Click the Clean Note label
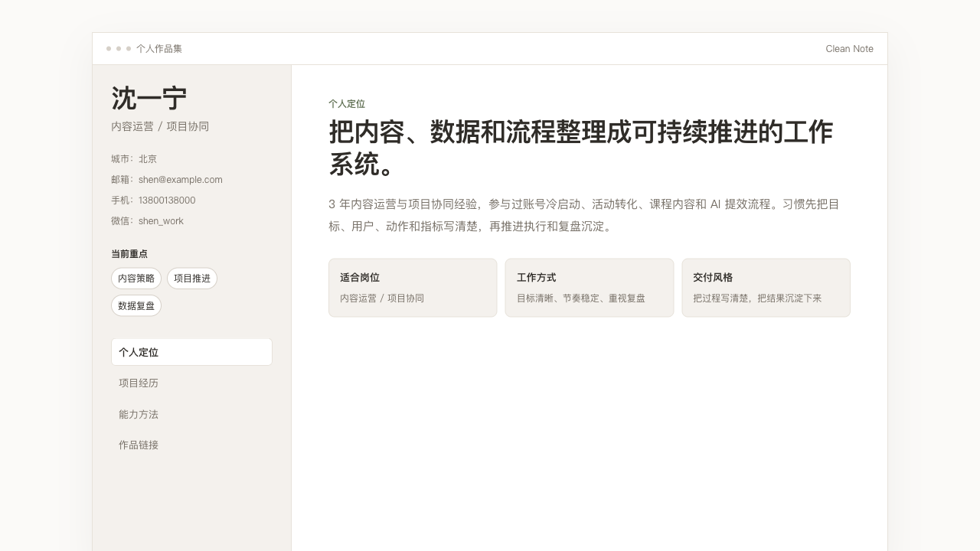 849,49
